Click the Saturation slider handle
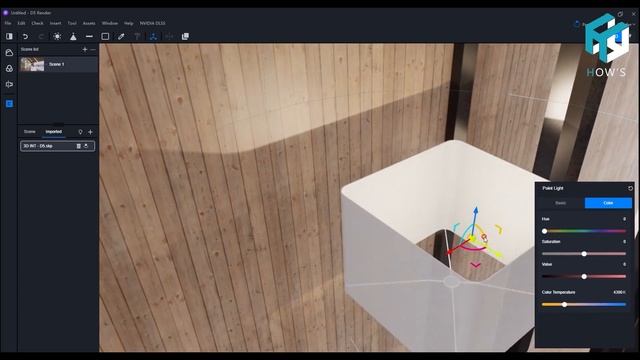The width and height of the screenshot is (640, 360). [x=584, y=254]
